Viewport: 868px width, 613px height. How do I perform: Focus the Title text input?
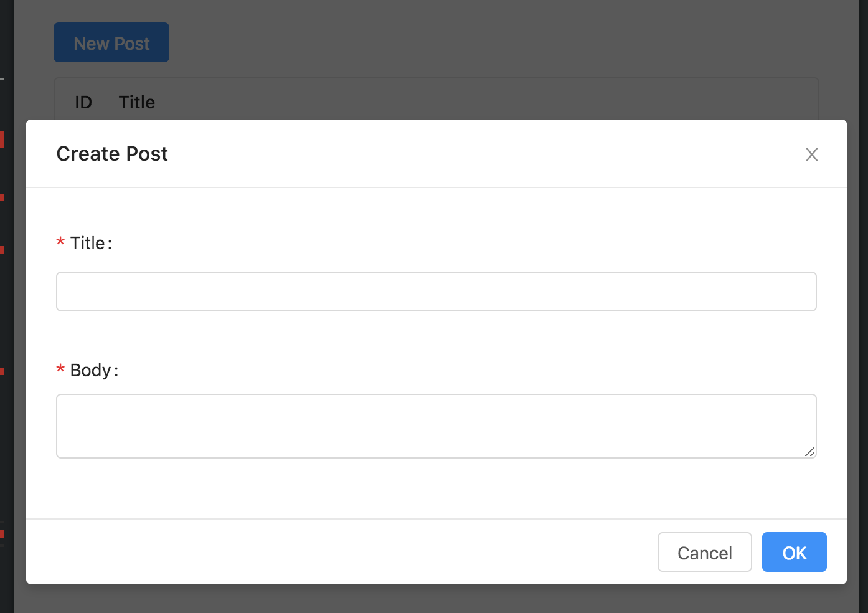click(436, 292)
